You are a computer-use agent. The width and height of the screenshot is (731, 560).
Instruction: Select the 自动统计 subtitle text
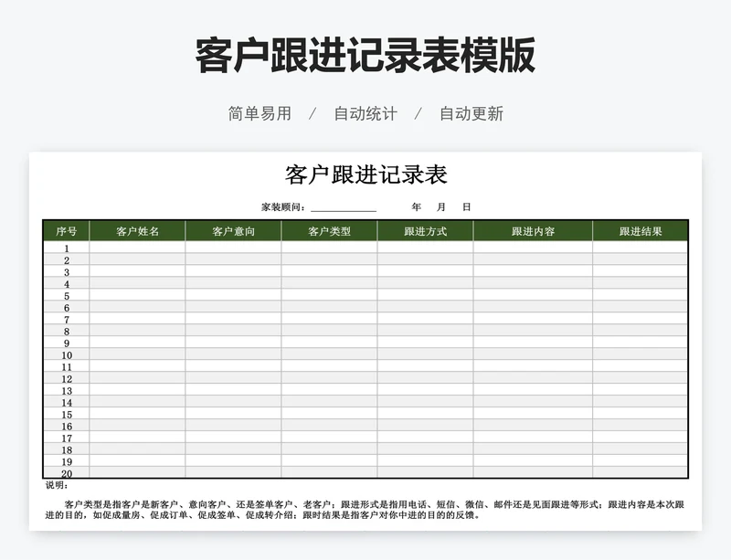365,114
